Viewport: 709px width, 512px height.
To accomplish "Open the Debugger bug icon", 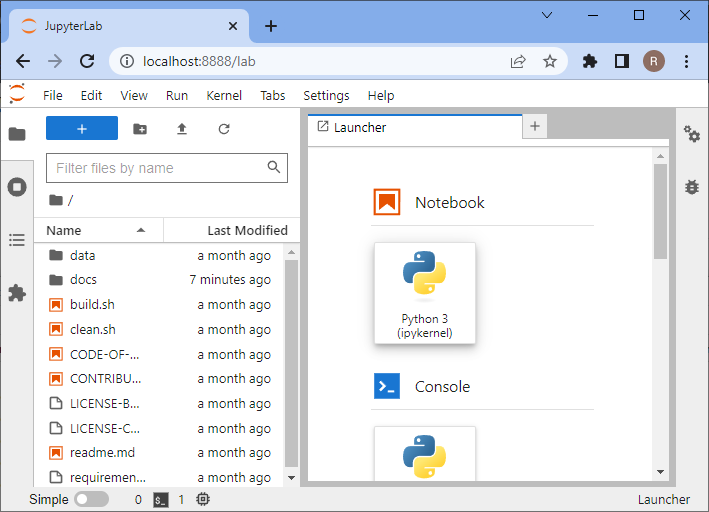I will pos(691,186).
